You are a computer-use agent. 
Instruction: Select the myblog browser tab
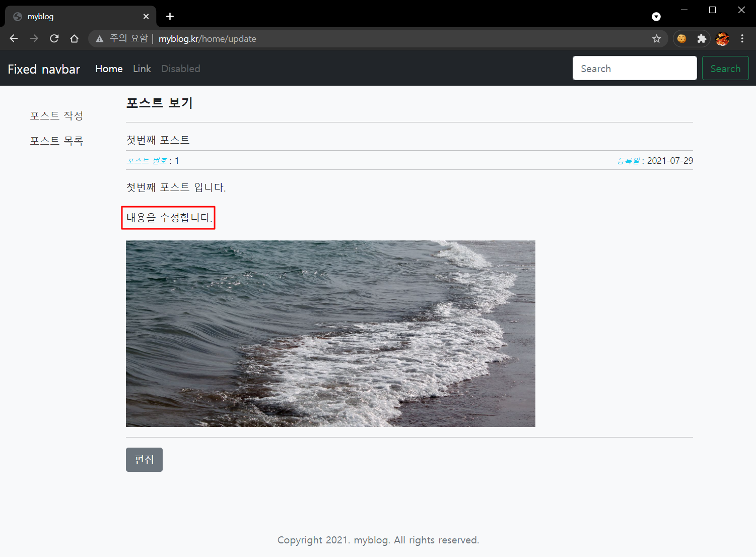76,17
